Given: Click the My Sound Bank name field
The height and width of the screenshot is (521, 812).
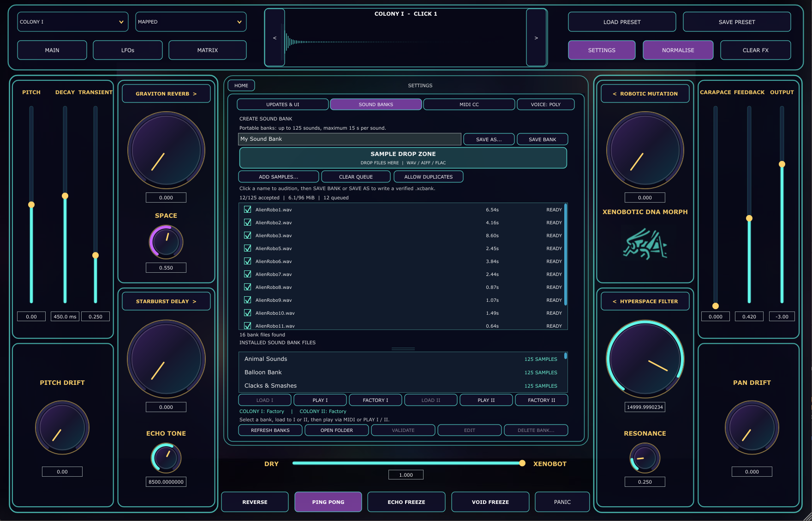Looking at the screenshot, I should 350,139.
